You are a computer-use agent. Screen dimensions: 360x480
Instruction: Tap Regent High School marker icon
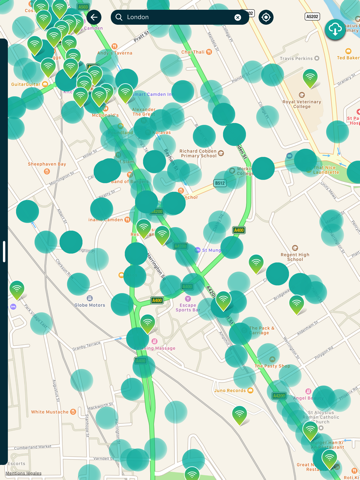[295, 248]
